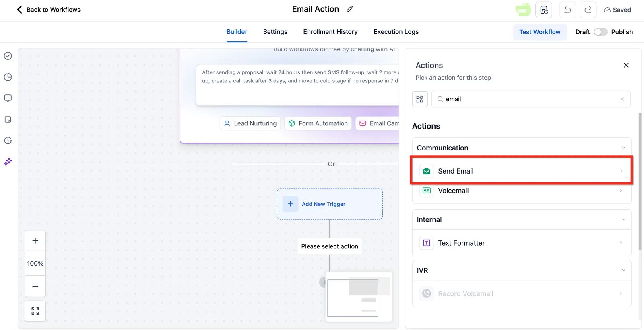The height and width of the screenshot is (330, 644).
Task: Click the Actions panel vertical scrollbar
Action: tap(640, 182)
